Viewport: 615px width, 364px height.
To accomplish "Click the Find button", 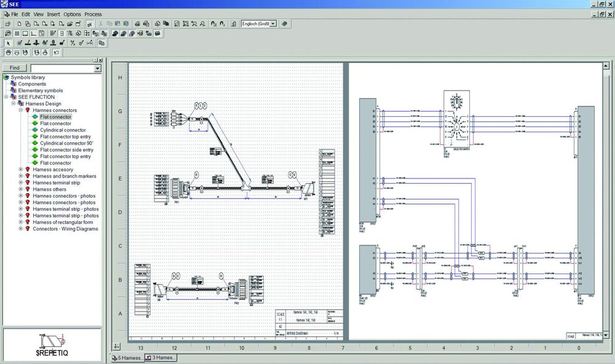I will (15, 68).
